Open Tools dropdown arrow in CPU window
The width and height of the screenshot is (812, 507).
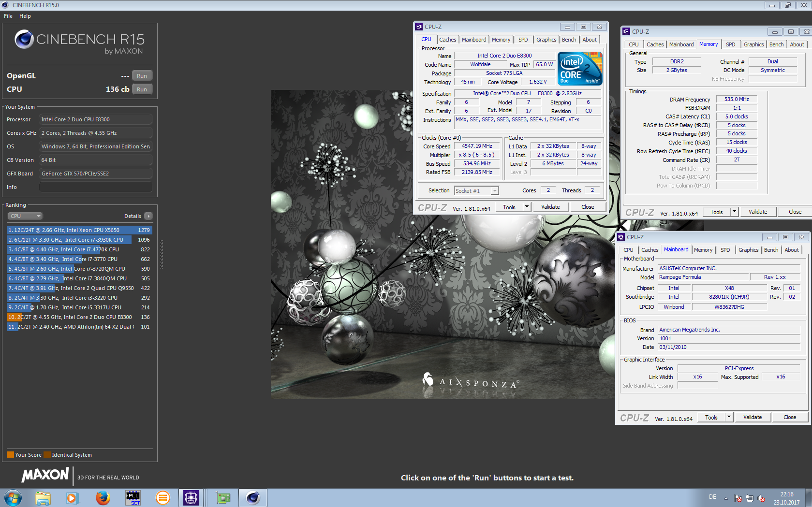(x=527, y=207)
